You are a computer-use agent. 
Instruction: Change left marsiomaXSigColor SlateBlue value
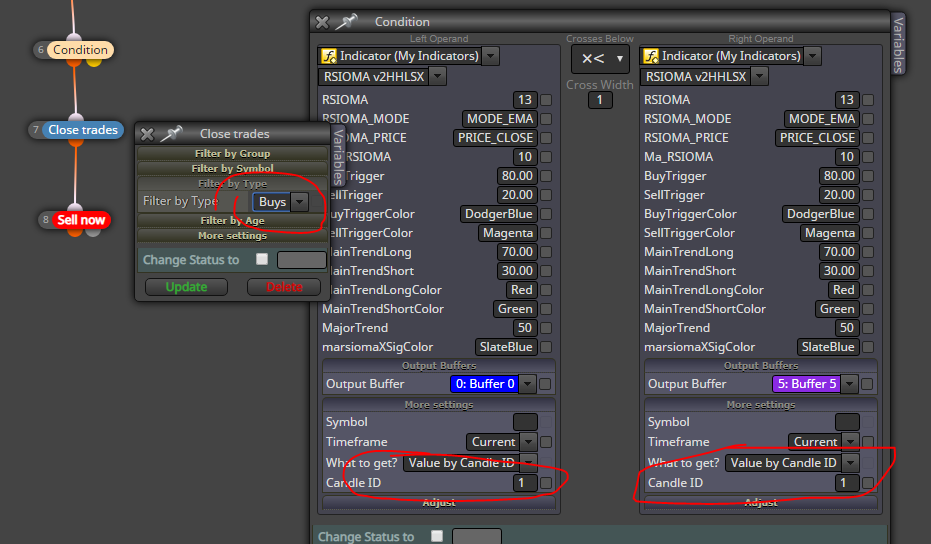pos(506,347)
